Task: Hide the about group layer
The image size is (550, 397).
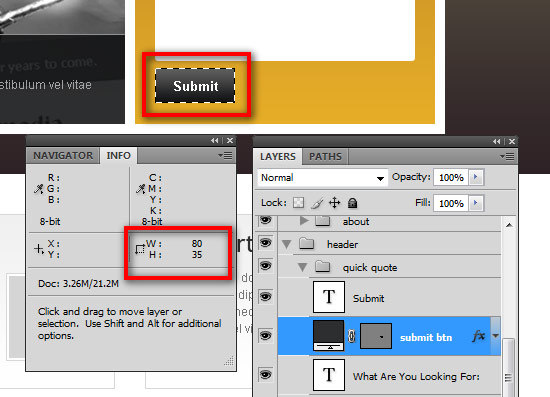Action: [266, 220]
